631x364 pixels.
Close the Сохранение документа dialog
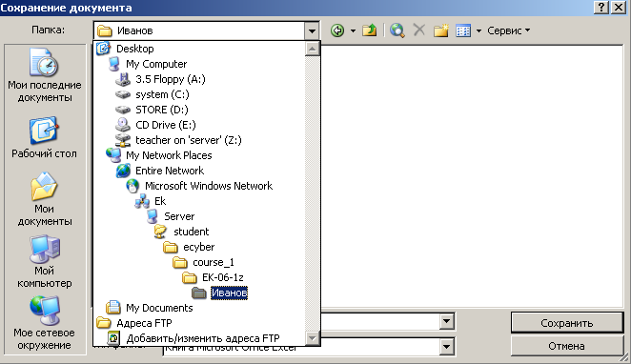(618, 8)
